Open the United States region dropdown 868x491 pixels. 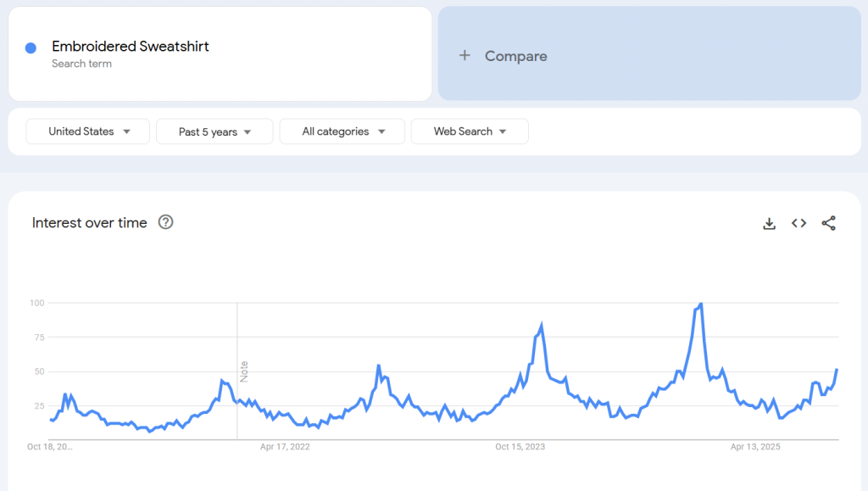88,131
